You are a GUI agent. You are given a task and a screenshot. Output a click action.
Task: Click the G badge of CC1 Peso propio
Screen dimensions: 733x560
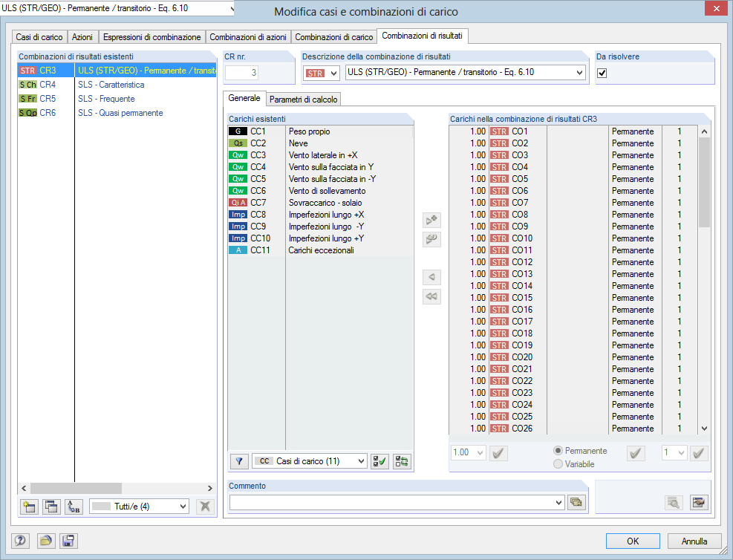[x=238, y=131]
